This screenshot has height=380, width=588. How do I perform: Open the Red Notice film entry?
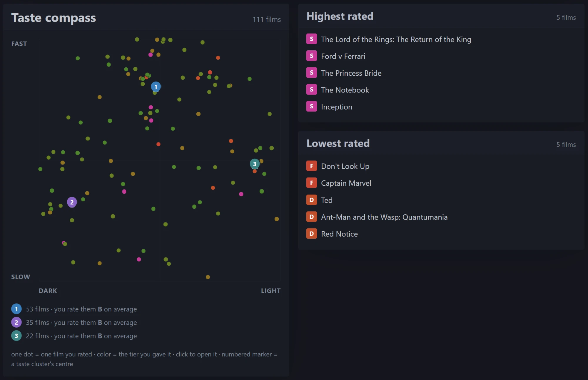[x=339, y=234]
